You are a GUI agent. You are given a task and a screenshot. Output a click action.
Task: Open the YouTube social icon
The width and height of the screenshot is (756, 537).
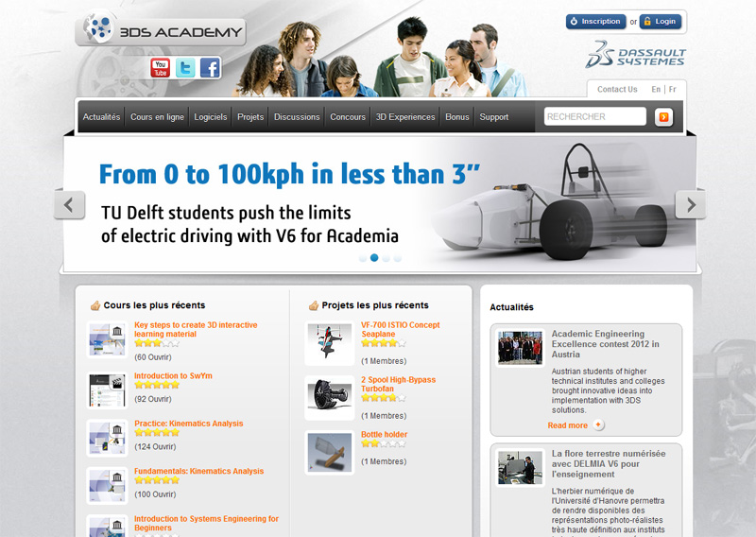[x=160, y=67]
